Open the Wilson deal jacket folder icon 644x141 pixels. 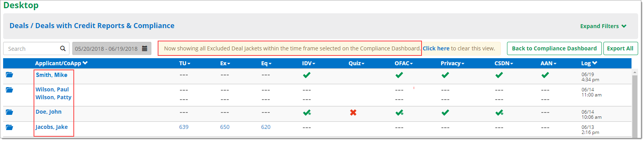tap(9, 90)
